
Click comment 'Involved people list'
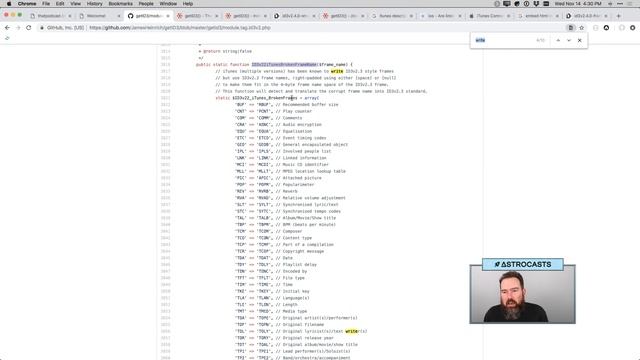click(x=307, y=151)
